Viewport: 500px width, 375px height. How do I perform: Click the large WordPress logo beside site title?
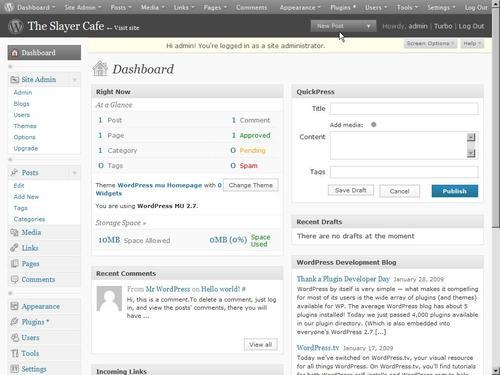(x=15, y=26)
